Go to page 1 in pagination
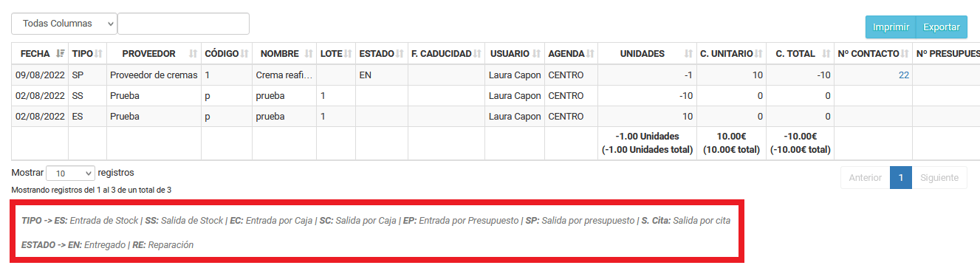This screenshot has height=268, width=980. [900, 177]
